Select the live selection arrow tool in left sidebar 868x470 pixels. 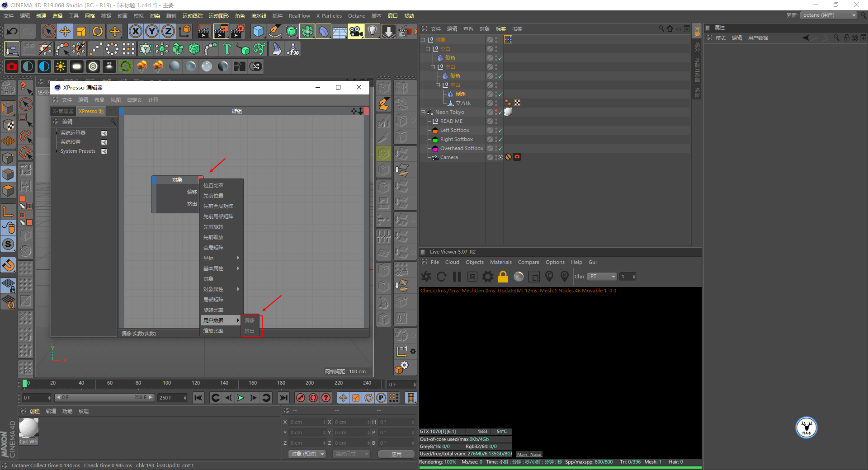[26, 104]
